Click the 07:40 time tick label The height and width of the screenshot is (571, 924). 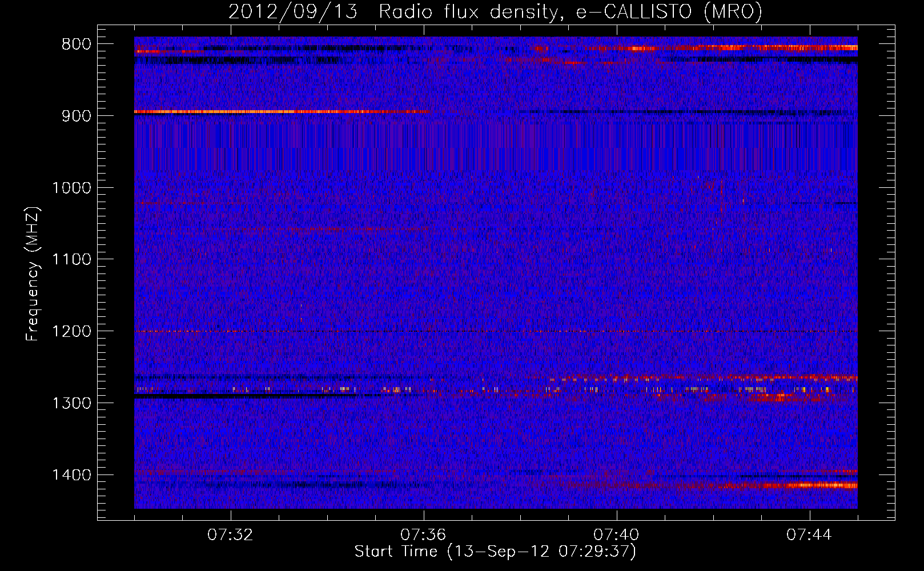coord(616,535)
